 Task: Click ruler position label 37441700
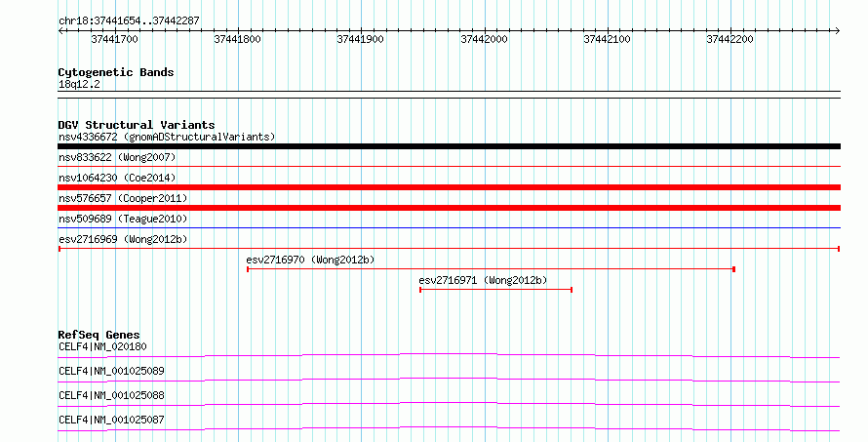pyautogui.click(x=114, y=39)
